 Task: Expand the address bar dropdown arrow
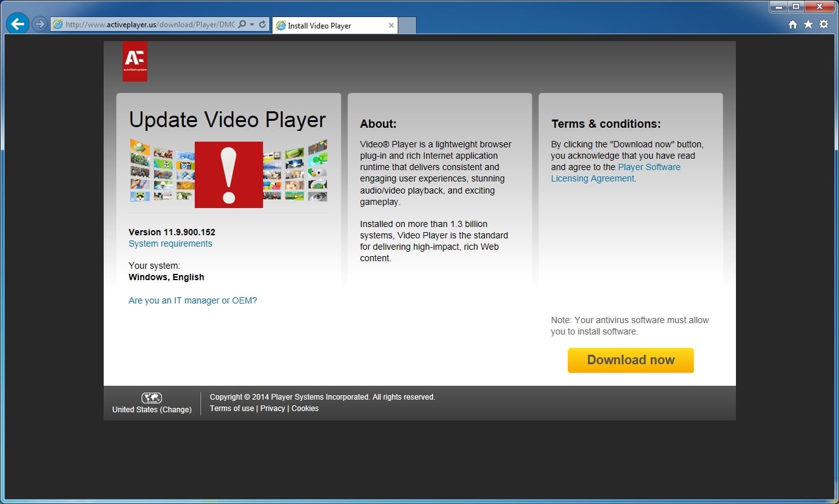[252, 25]
